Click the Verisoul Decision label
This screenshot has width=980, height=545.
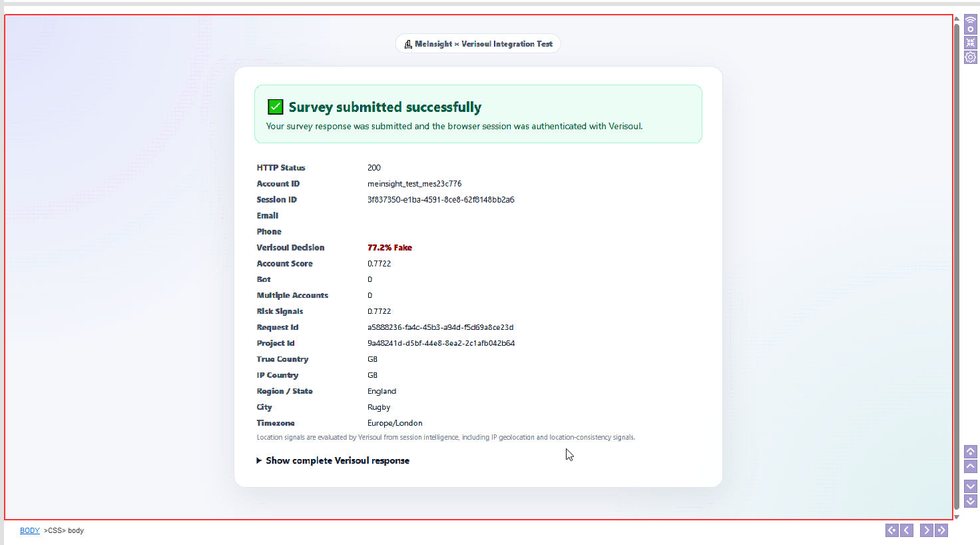coord(290,248)
